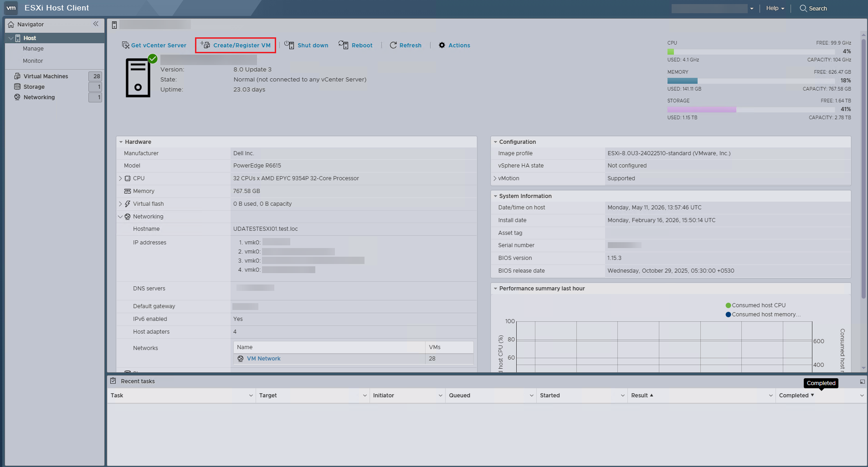
Task: Collapse the Hardware section
Action: click(121, 142)
